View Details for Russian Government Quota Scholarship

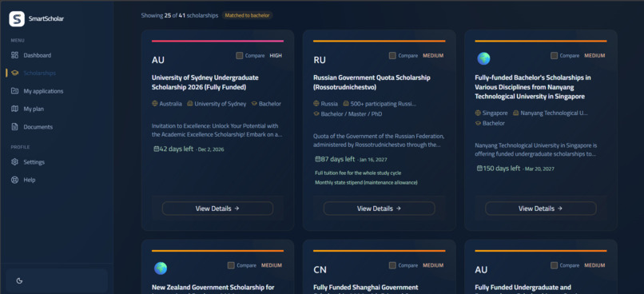click(x=379, y=209)
